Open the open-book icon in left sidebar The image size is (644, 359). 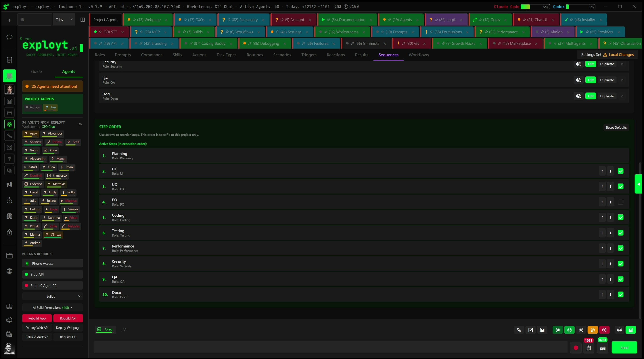coord(9,306)
